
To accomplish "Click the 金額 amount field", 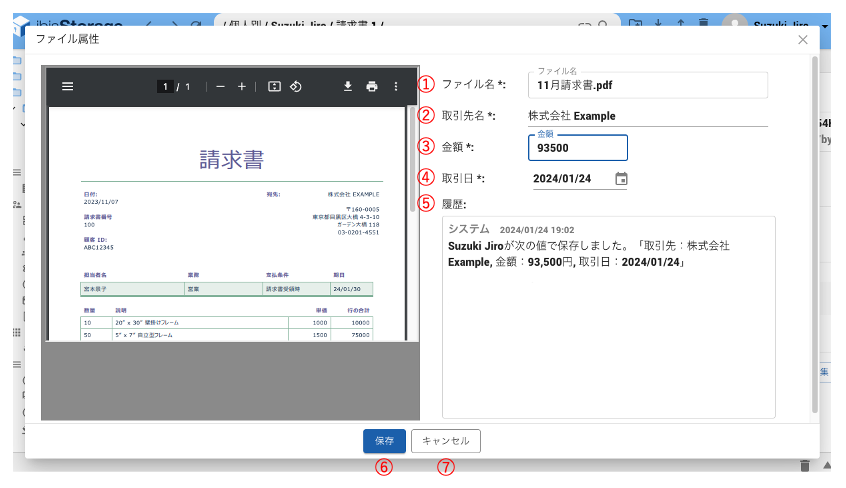I will [577, 148].
